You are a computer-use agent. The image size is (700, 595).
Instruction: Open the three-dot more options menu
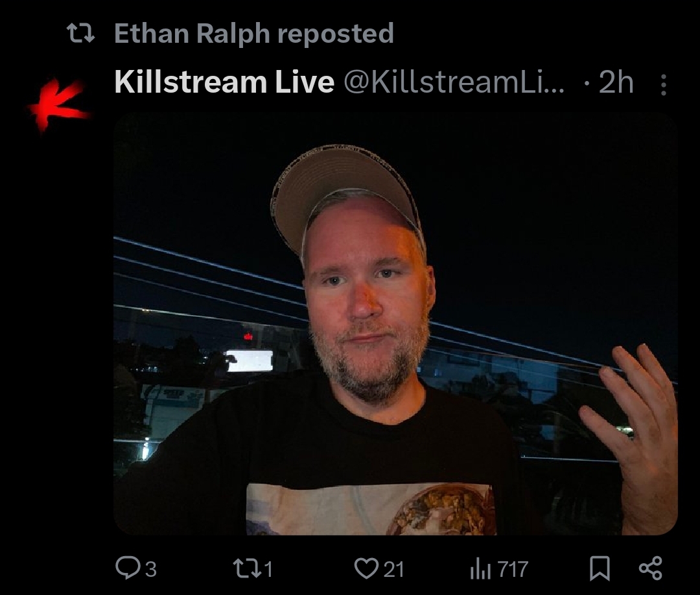[664, 84]
